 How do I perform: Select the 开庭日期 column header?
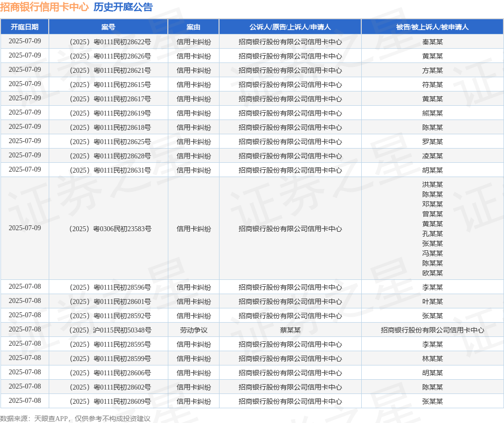25,27
